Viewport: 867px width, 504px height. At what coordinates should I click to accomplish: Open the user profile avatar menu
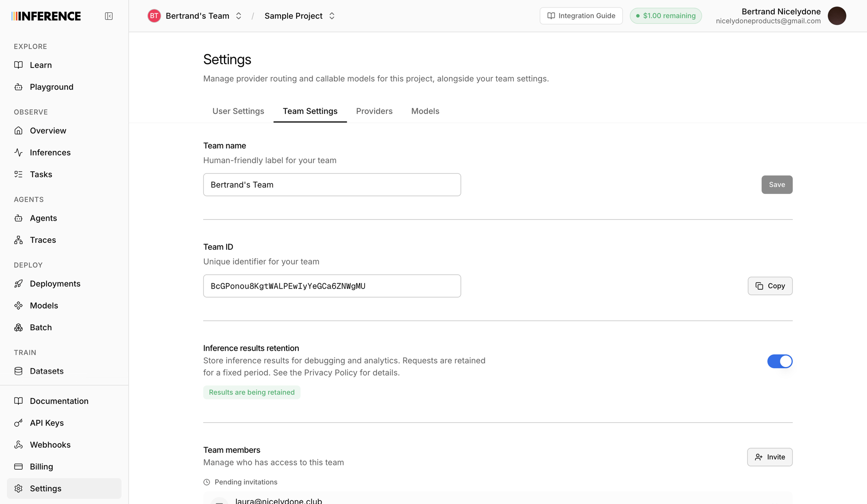[x=837, y=16]
